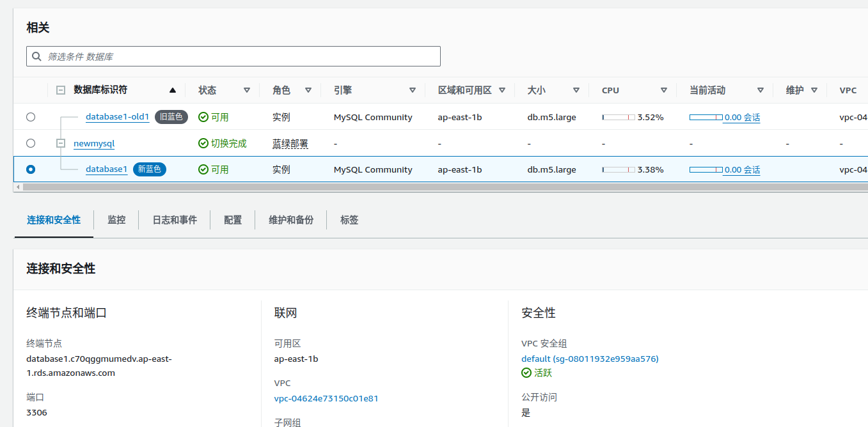This screenshot has width=868, height=427.
Task: Focus the 筛选条件 数据库 filter input
Action: coord(233,56)
